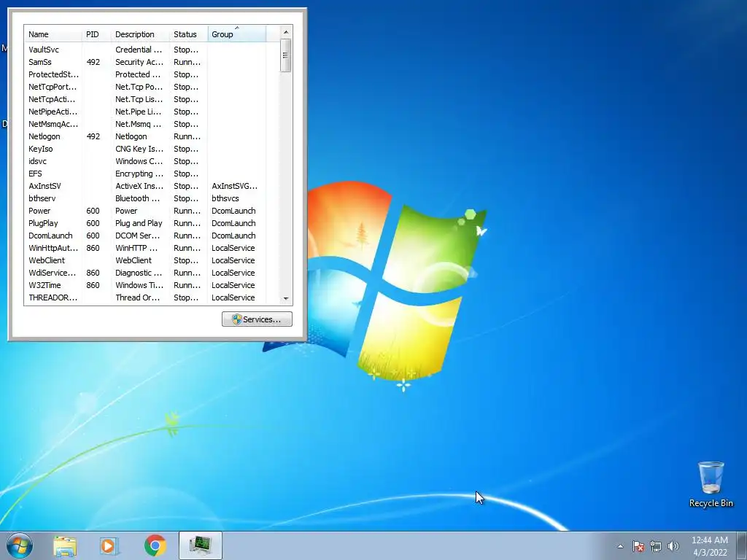Sort by the Status column header
The height and width of the screenshot is (560, 747).
[x=189, y=34]
